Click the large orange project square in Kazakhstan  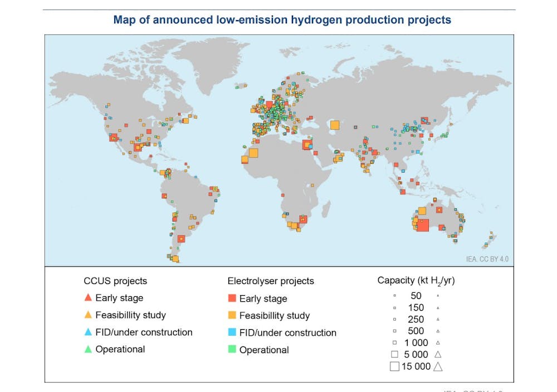coord(335,125)
